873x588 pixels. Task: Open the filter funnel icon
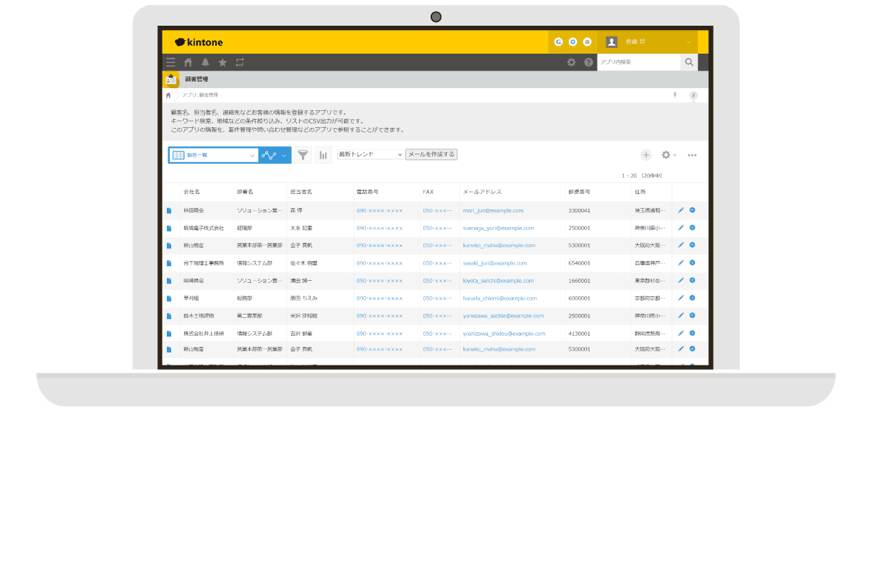[x=303, y=154]
